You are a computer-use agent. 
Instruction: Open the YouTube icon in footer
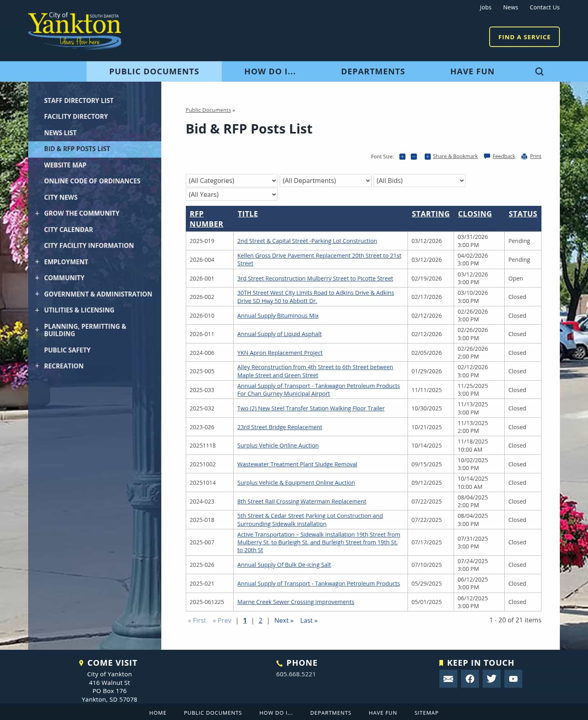tap(513, 678)
